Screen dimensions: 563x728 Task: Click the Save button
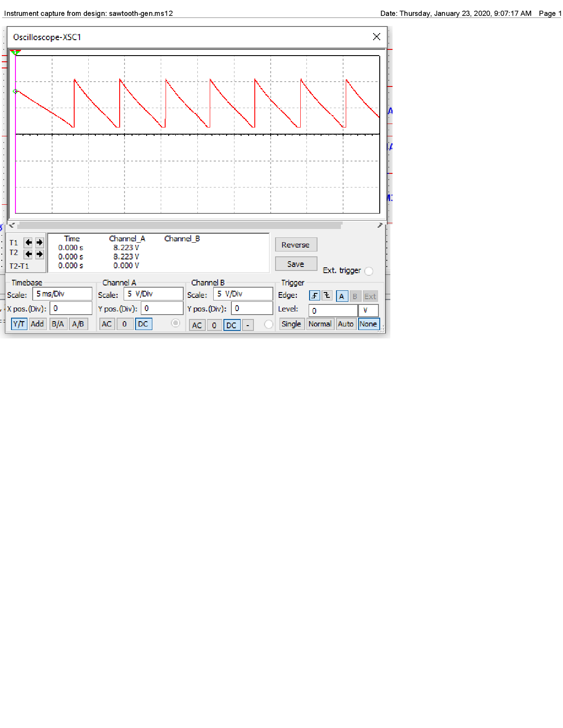(296, 264)
